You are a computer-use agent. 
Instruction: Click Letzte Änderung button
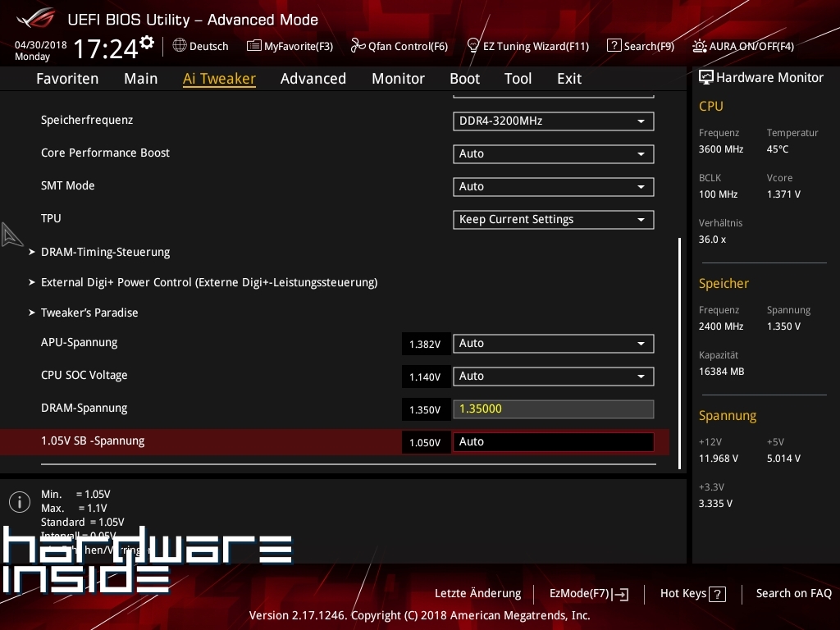[x=477, y=594]
